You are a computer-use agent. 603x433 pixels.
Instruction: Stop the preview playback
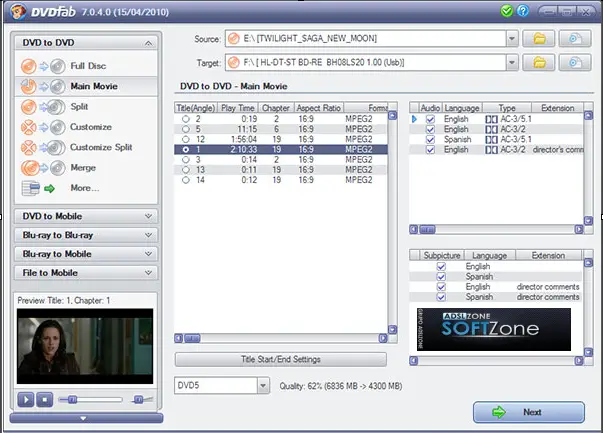[x=45, y=400]
